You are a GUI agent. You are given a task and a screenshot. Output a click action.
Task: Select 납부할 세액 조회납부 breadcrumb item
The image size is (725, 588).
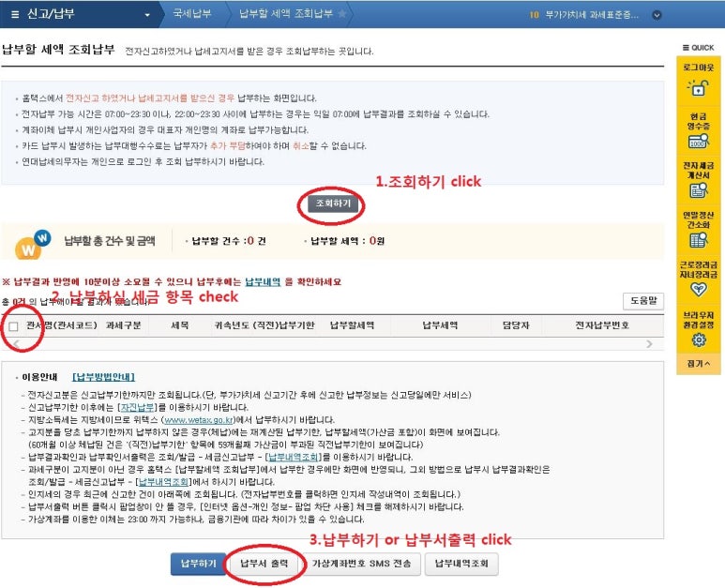285,15
